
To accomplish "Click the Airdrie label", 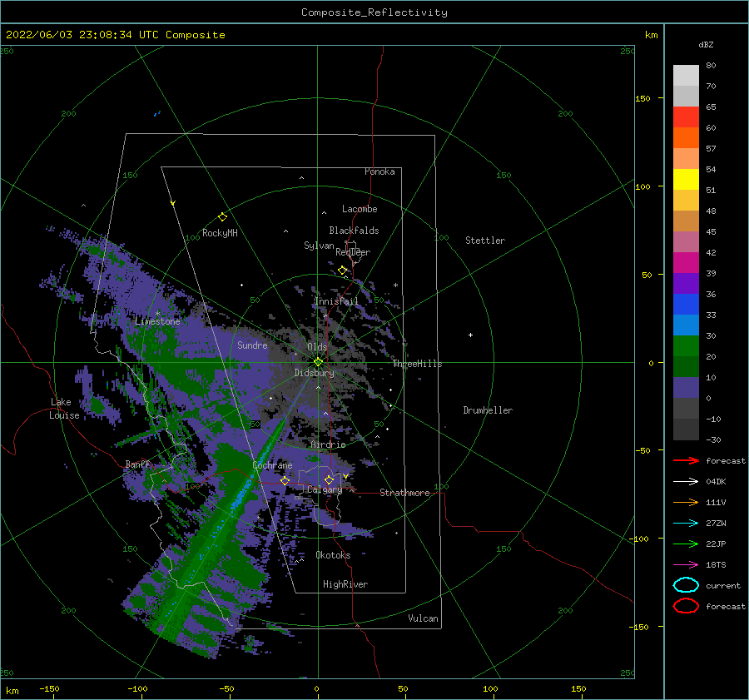I will click(x=328, y=444).
